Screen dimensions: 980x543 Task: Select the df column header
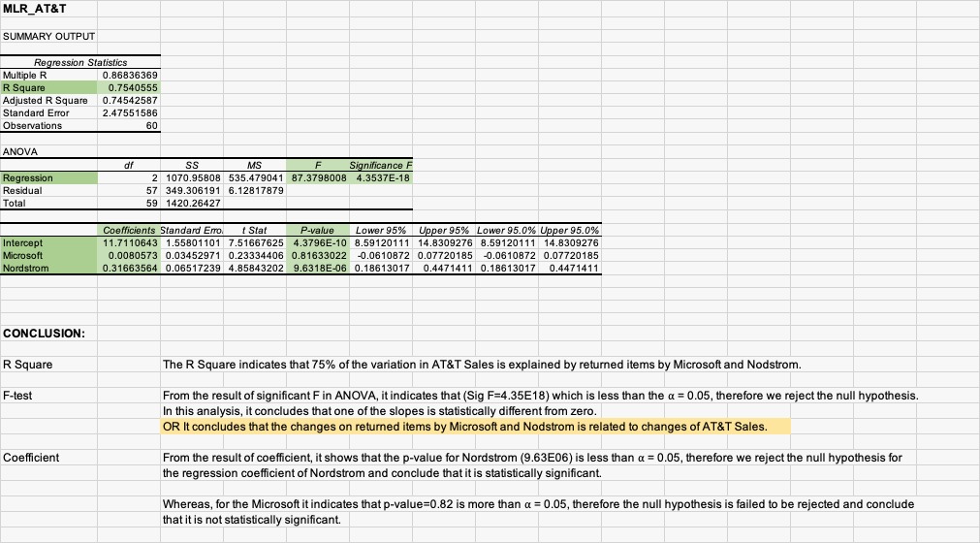click(x=129, y=166)
